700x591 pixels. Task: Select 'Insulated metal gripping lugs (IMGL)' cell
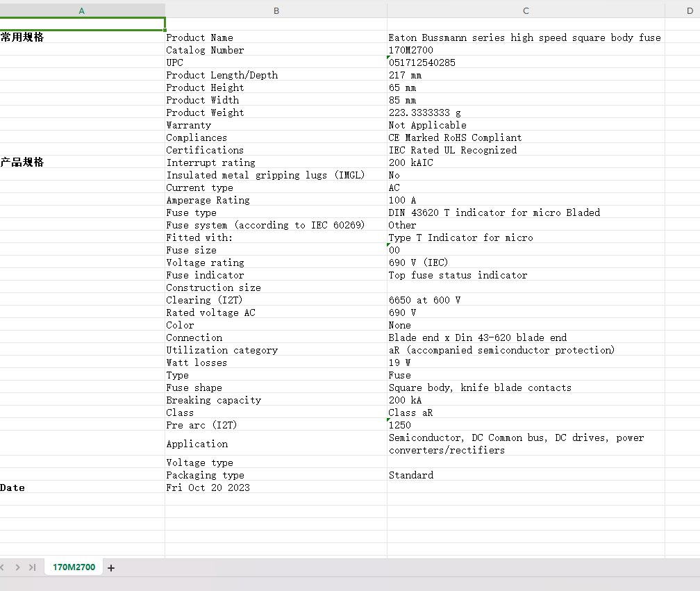click(276, 174)
